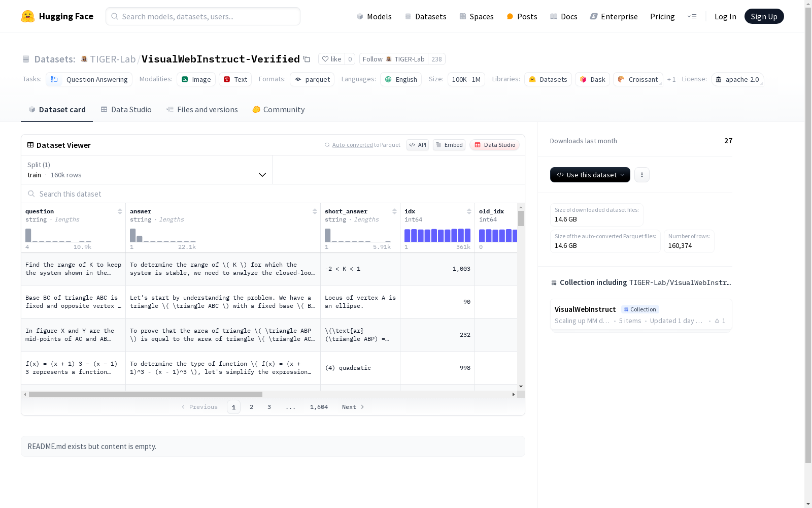Select the Croissant library tag
Screen dimensions: 812x508
click(x=638, y=79)
